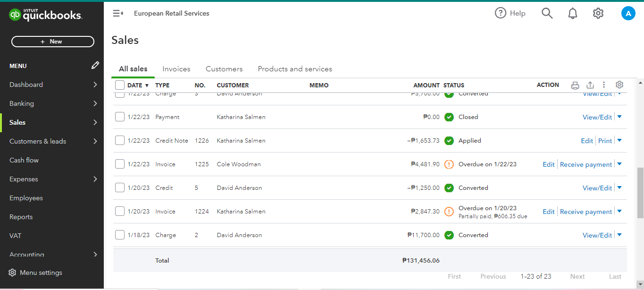
Task: Click the pencil icon to customize menu
Action: pos(95,66)
